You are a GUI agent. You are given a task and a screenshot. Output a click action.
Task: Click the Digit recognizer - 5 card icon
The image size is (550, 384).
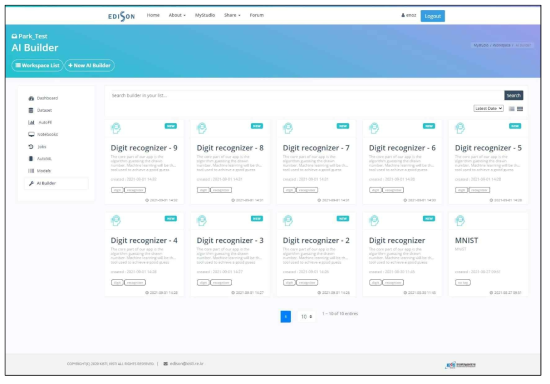point(460,128)
